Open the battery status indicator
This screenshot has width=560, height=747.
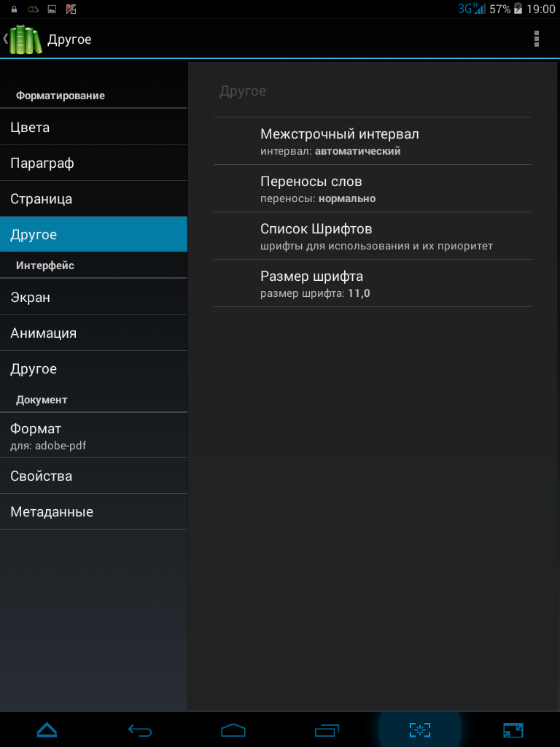pos(518,9)
